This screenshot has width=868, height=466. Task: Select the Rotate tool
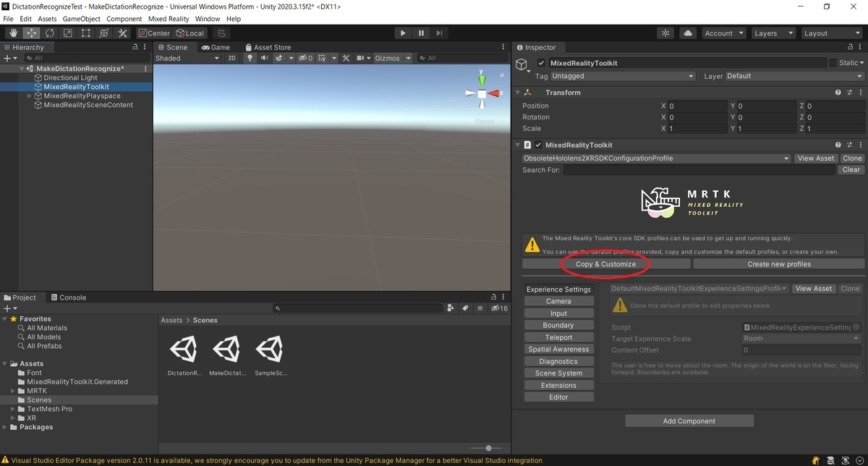coord(50,33)
